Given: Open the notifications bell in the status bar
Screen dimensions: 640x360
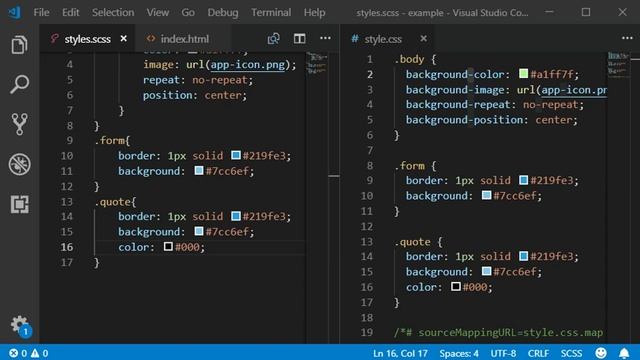Looking at the screenshot, I should (x=624, y=353).
